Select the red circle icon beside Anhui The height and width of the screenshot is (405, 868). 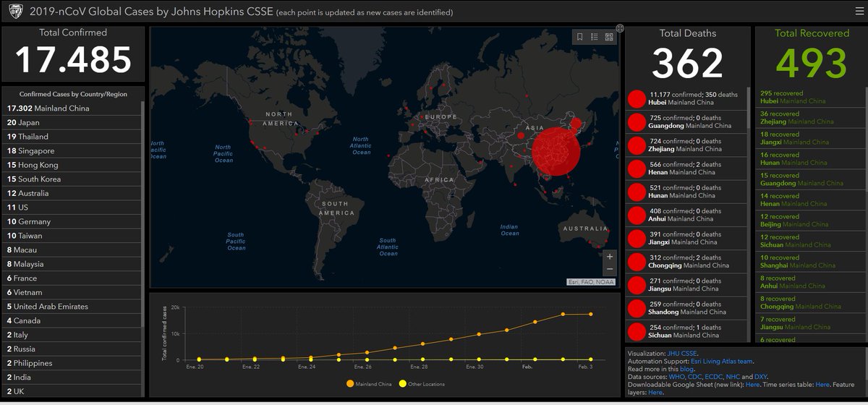637,215
